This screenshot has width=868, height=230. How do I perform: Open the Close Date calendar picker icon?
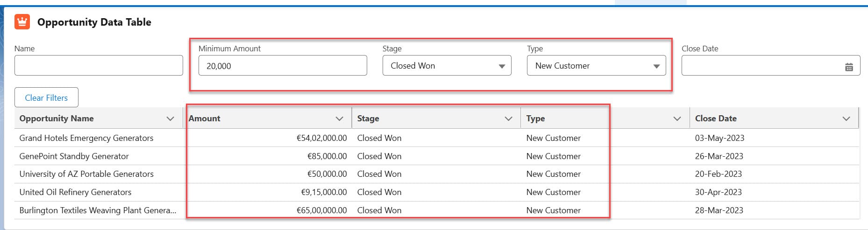[849, 67]
